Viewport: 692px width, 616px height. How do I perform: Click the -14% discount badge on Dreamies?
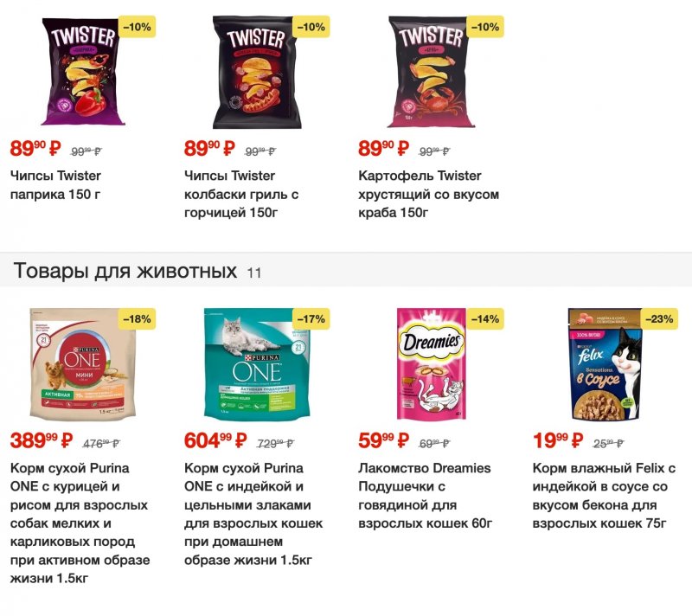tap(485, 319)
